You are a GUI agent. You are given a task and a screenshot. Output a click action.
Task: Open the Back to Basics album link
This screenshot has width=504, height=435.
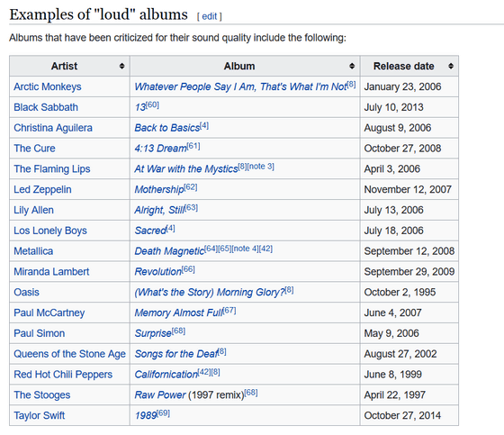tap(167, 128)
